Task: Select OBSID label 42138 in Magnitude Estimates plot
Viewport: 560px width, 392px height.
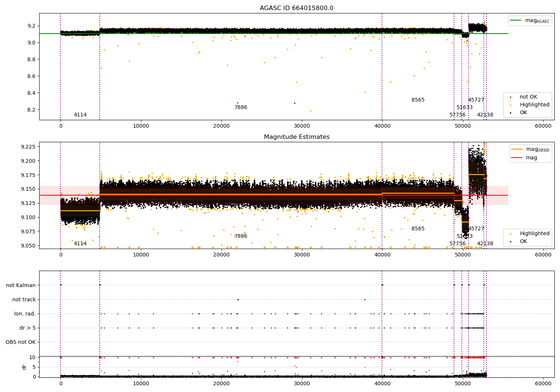Action: click(485, 244)
